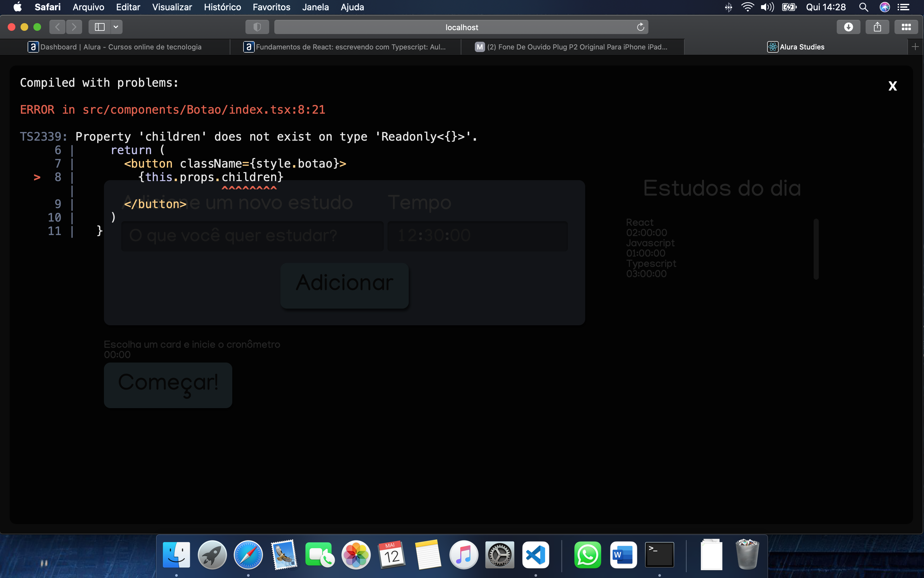Go back with Safari's back arrow
This screenshot has width=924, height=578.
[57, 27]
